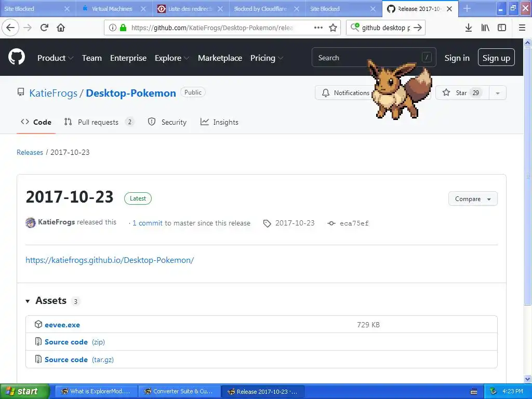Download Source code (zip)
Image resolution: width=532 pixels, height=399 pixels.
75,342
